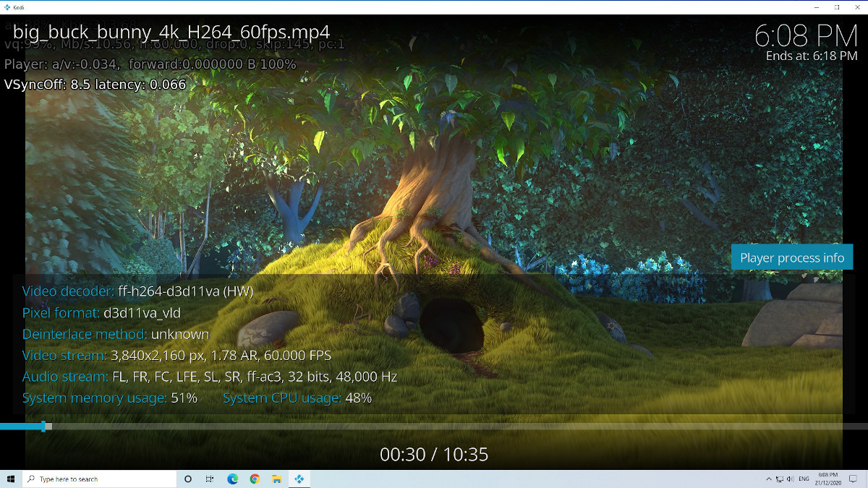The height and width of the screenshot is (488, 868).
Task: Minimize the Kodi window
Action: pyautogui.click(x=817, y=7)
